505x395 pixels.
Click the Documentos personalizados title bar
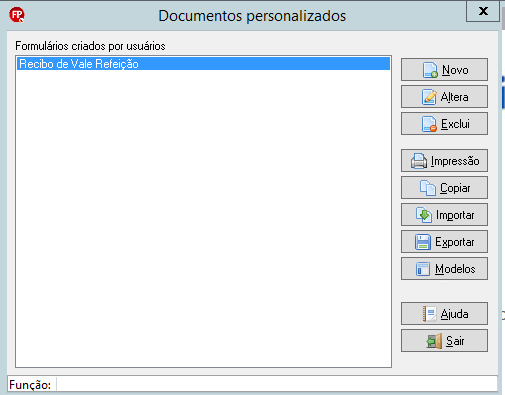(x=252, y=16)
